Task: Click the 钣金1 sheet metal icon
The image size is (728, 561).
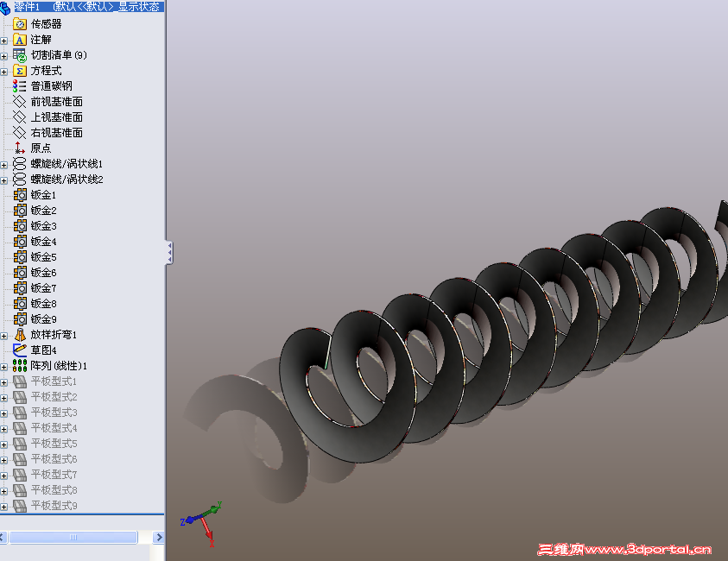Action: [x=20, y=195]
